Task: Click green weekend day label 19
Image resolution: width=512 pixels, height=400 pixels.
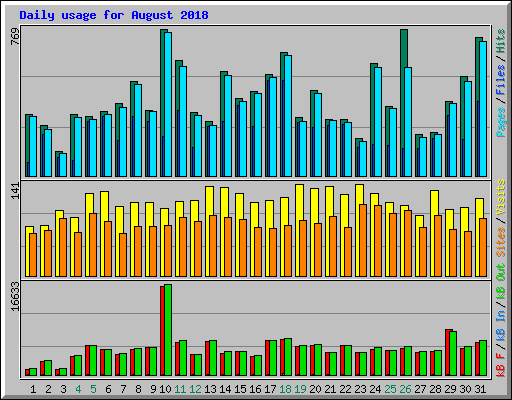Action: click(300, 389)
